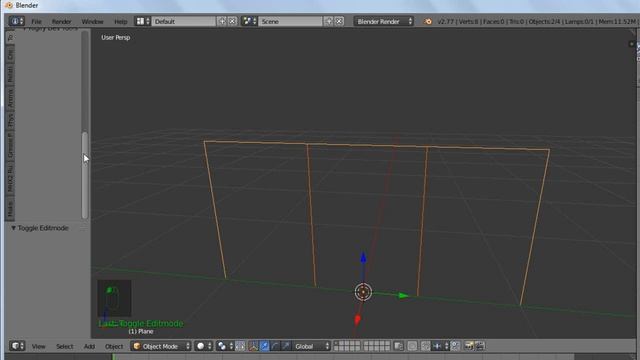Screen dimensions: 640x360
Task: Collapse the Toggle Editmode operator panel
Action: pyautogui.click(x=13, y=228)
